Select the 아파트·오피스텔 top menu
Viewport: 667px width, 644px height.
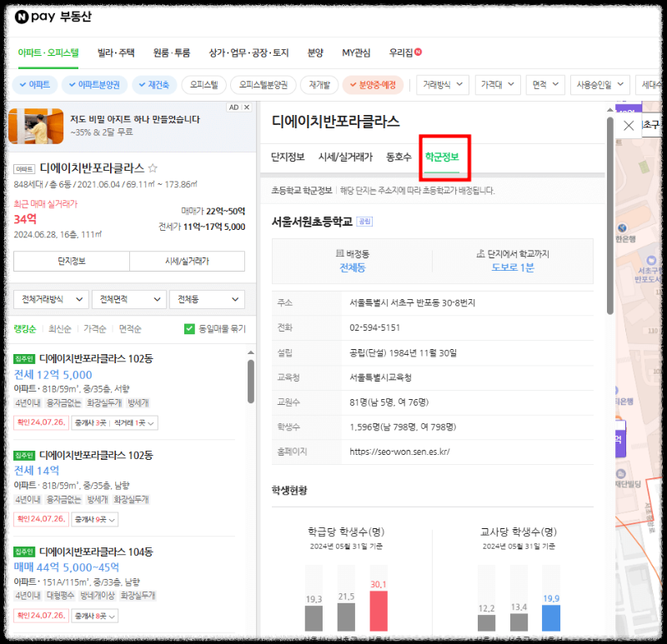(x=48, y=52)
